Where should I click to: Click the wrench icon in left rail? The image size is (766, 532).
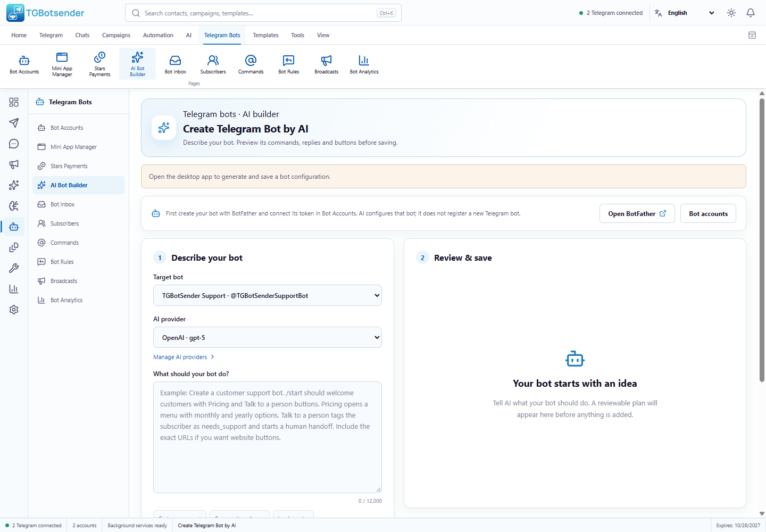[x=14, y=268]
